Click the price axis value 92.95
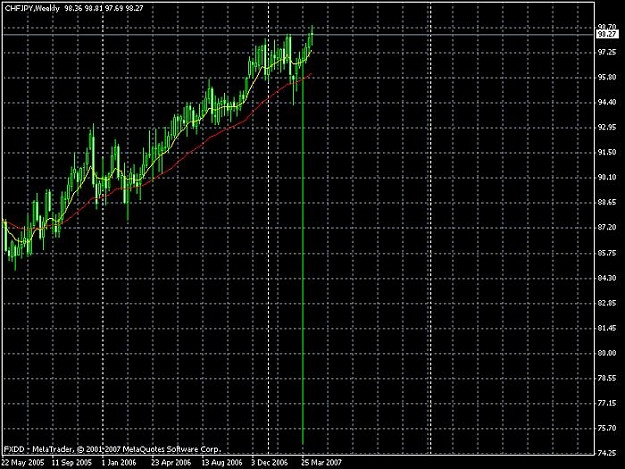 coord(607,128)
